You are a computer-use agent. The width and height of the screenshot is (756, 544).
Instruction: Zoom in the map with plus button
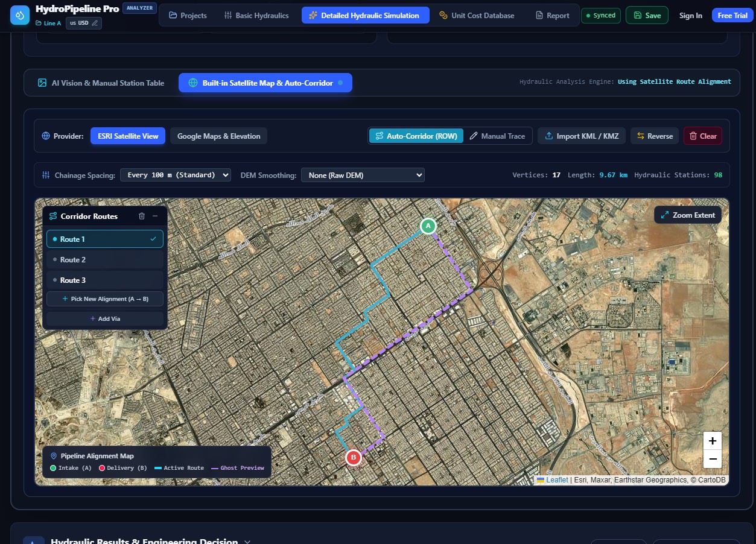[713, 440]
